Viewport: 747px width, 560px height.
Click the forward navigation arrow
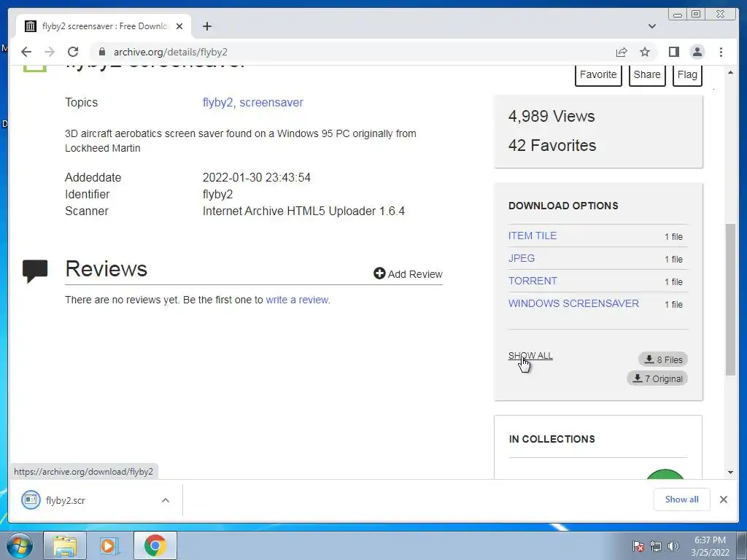click(50, 52)
